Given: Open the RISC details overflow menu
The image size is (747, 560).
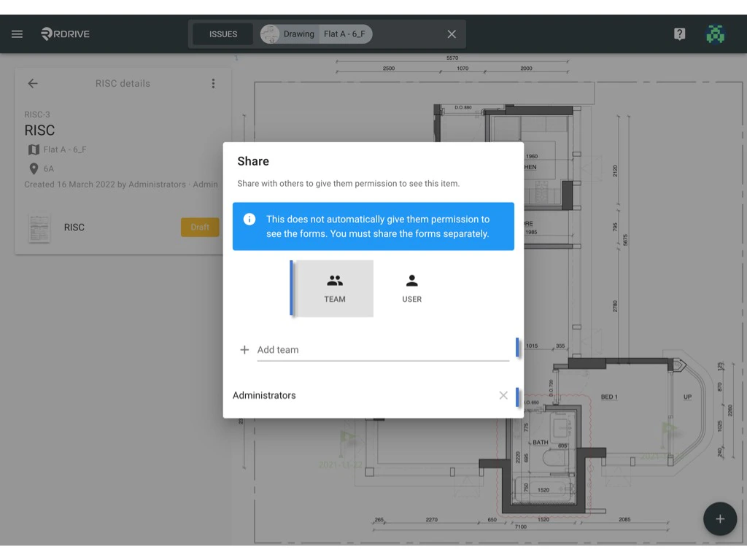Looking at the screenshot, I should click(x=213, y=83).
